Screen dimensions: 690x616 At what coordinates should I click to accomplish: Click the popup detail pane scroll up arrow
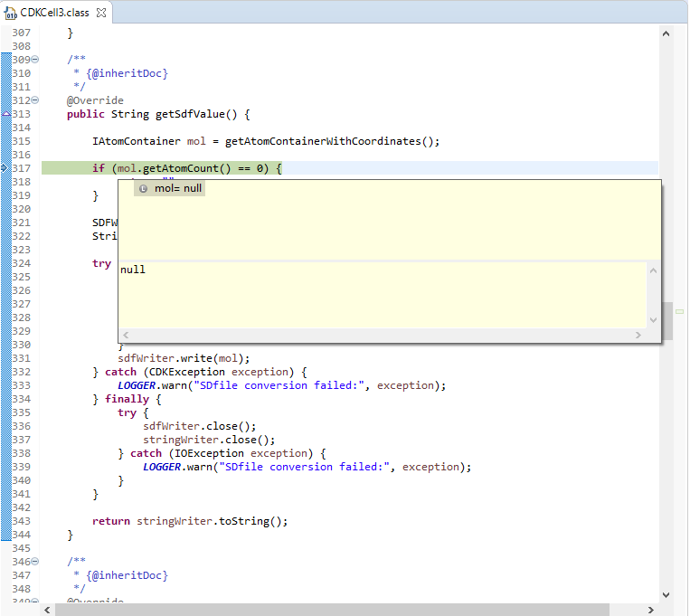pyautogui.click(x=654, y=270)
